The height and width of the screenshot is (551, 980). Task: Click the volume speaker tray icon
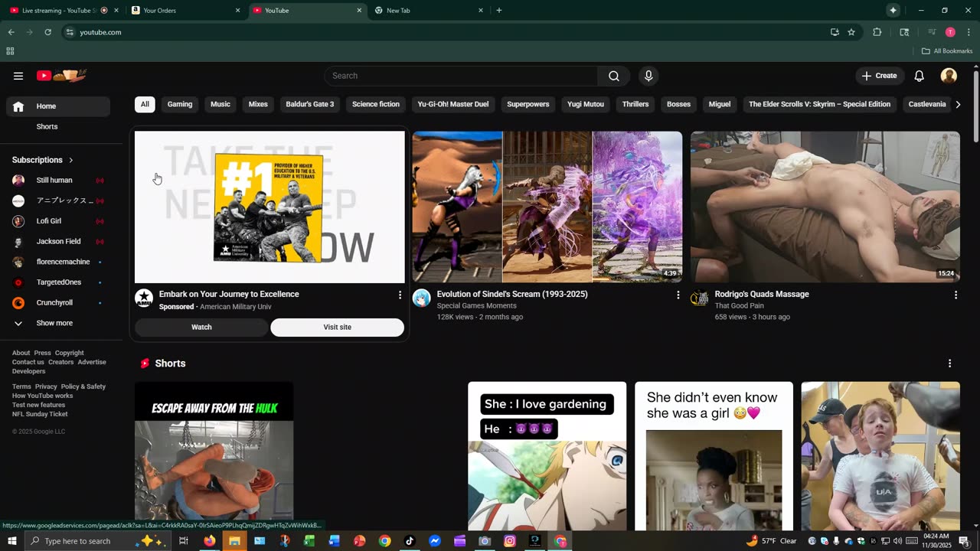897,541
